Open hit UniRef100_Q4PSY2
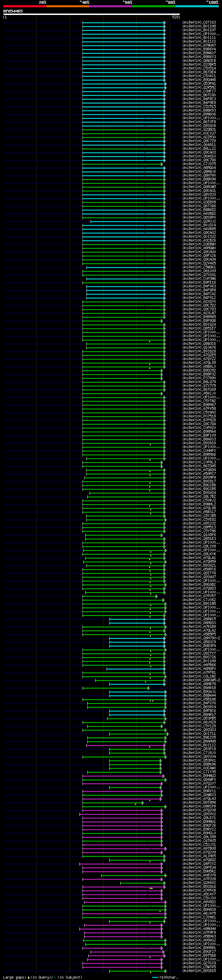 (199, 864)
